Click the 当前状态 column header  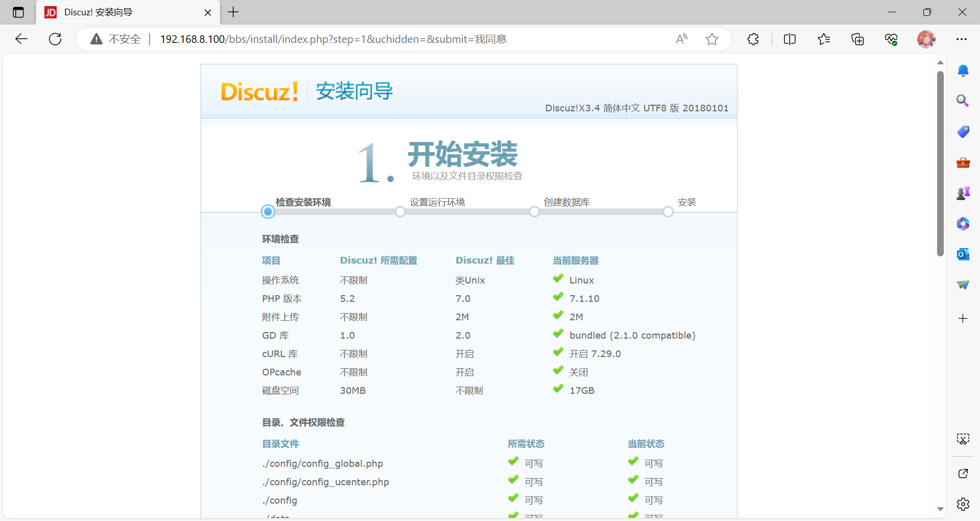[646, 444]
